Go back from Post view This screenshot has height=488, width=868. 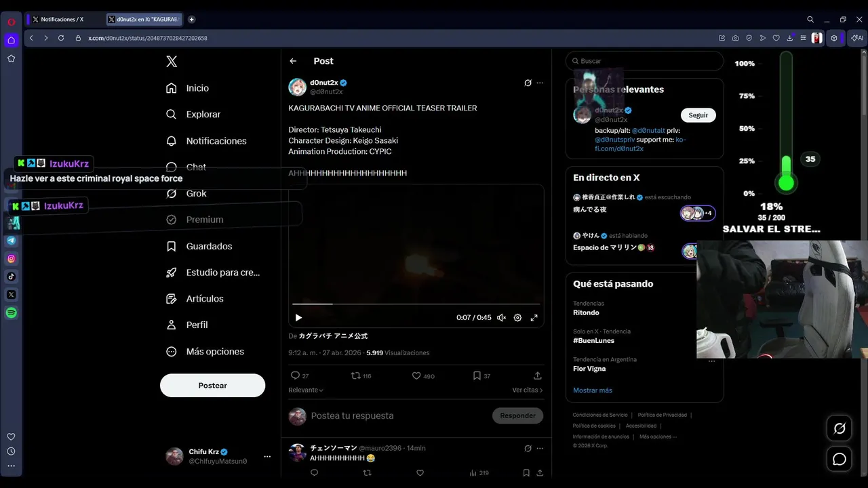[293, 61]
